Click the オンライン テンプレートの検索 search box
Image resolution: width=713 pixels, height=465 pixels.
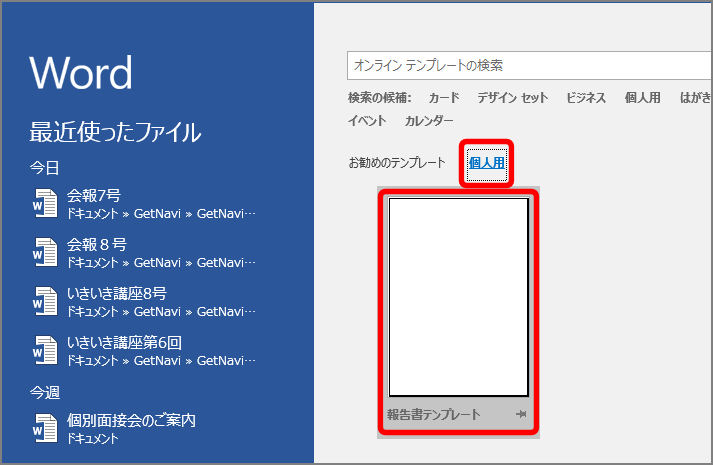pyautogui.click(x=529, y=65)
